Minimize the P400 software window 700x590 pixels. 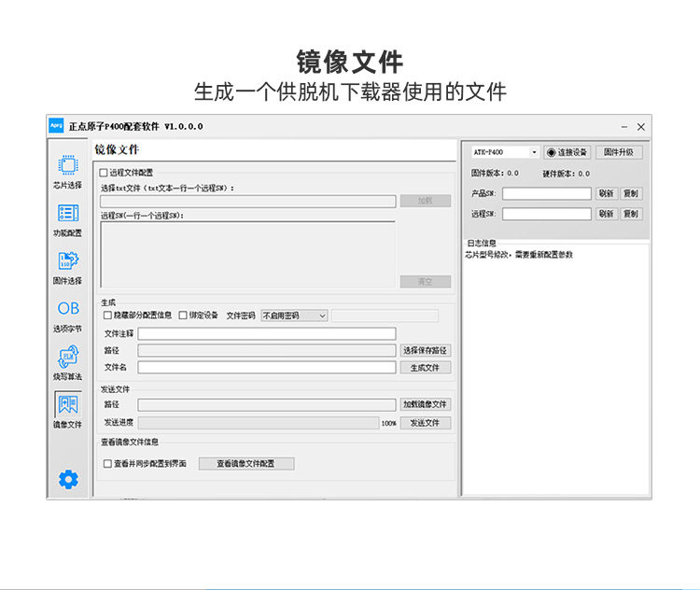point(624,127)
